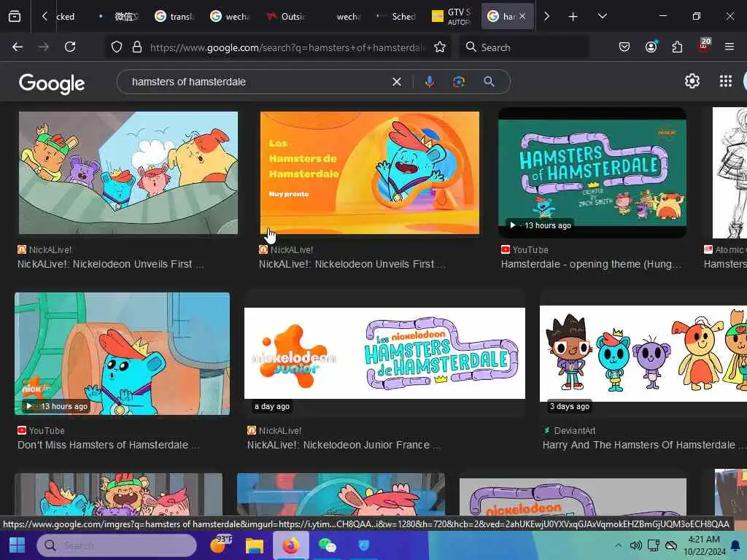Submit Google search magnifier button
This screenshot has width=747, height=560.
(x=489, y=82)
